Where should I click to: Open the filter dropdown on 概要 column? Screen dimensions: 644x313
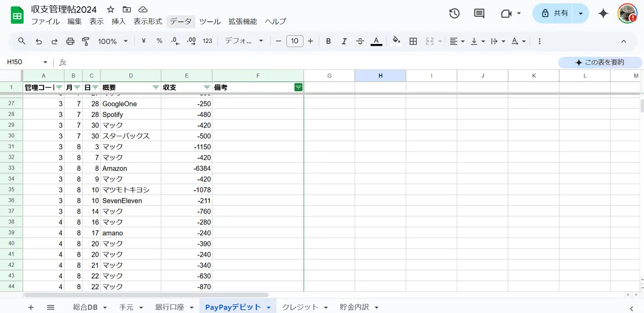[x=156, y=87]
